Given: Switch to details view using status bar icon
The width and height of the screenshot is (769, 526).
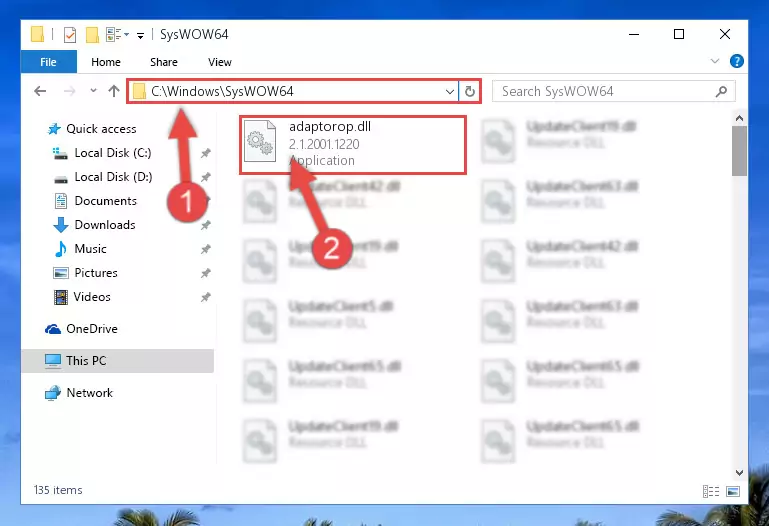Looking at the screenshot, I should click(x=711, y=491).
